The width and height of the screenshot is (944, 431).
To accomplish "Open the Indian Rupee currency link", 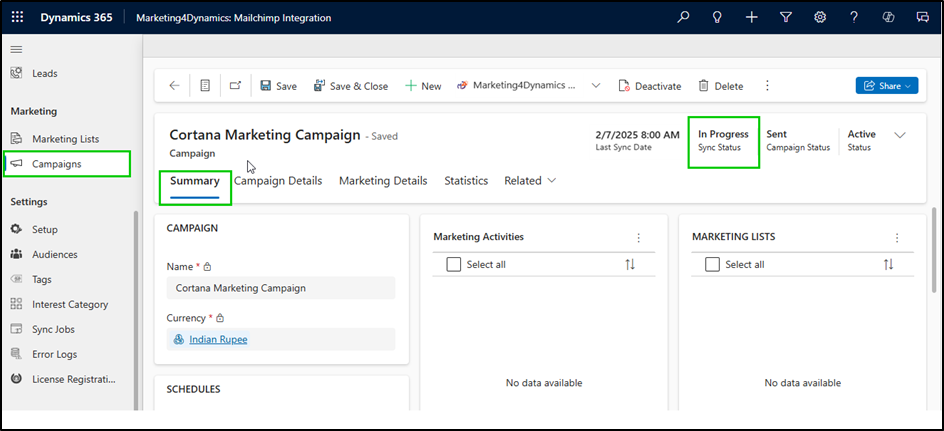I will point(218,339).
